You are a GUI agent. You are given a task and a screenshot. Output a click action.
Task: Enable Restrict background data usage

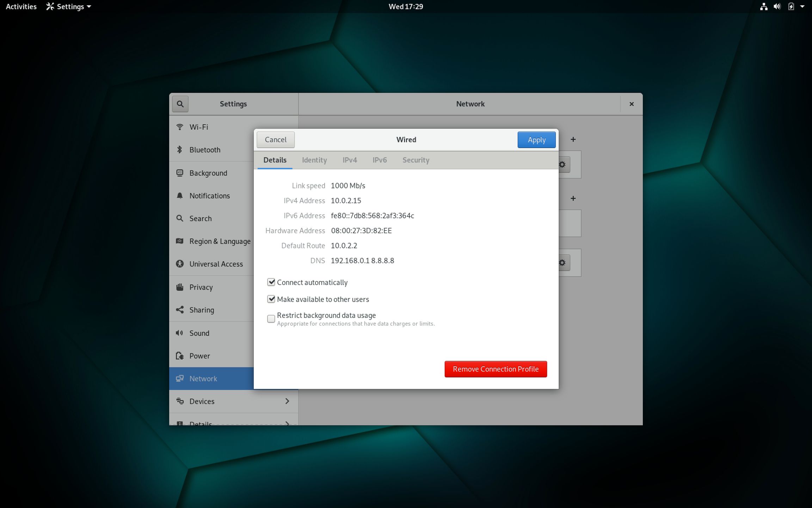(271, 319)
